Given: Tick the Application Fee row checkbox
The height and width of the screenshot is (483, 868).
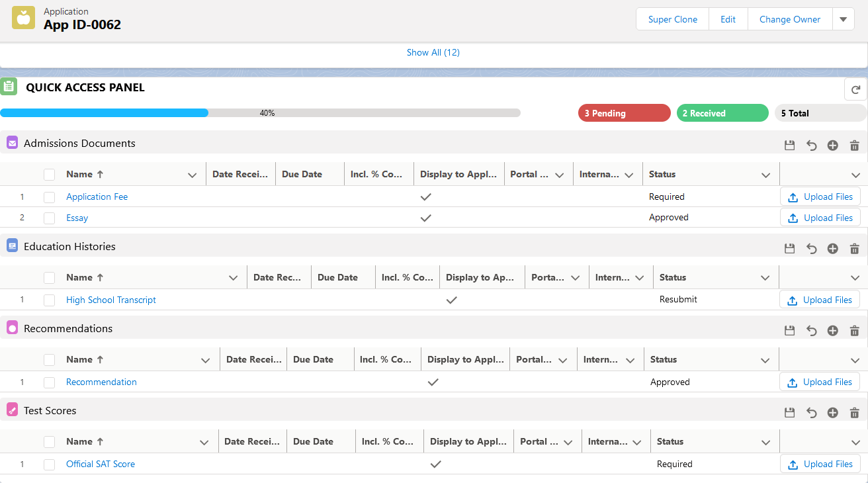Looking at the screenshot, I should point(50,197).
